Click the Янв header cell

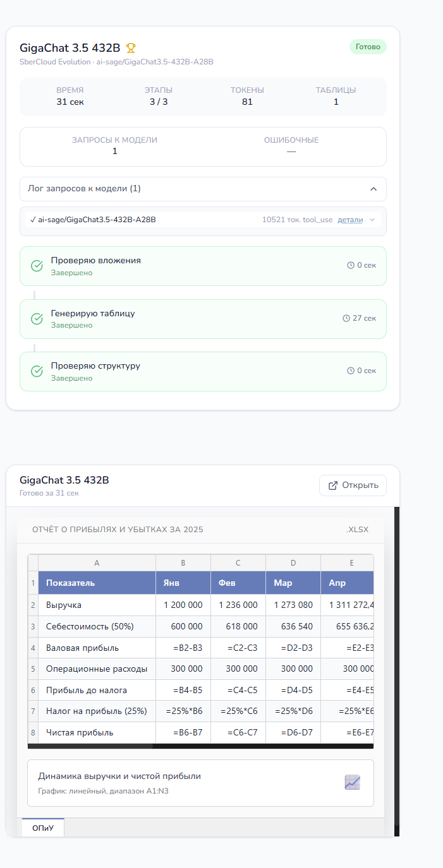pyautogui.click(x=183, y=583)
